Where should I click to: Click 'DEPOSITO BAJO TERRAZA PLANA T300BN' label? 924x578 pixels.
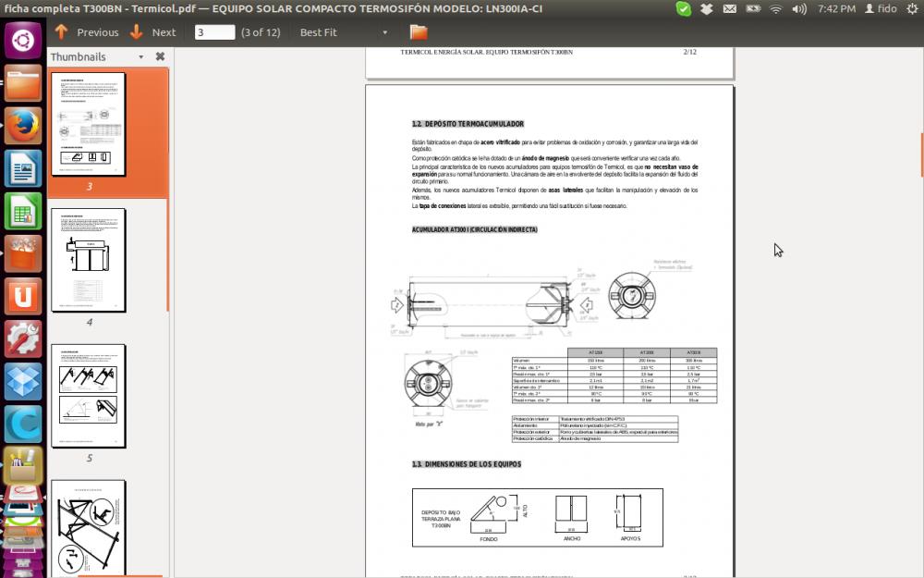click(x=441, y=519)
